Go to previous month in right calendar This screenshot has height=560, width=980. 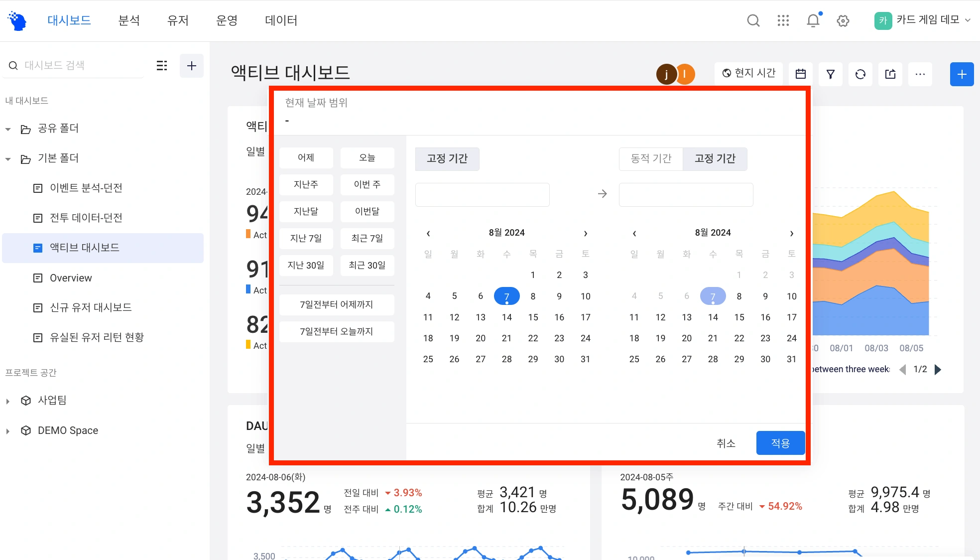click(634, 233)
